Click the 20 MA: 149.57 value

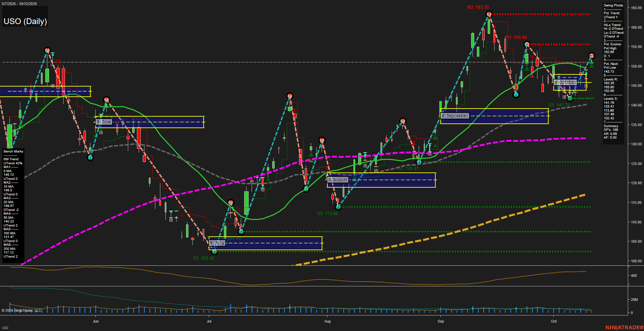tap(9, 204)
